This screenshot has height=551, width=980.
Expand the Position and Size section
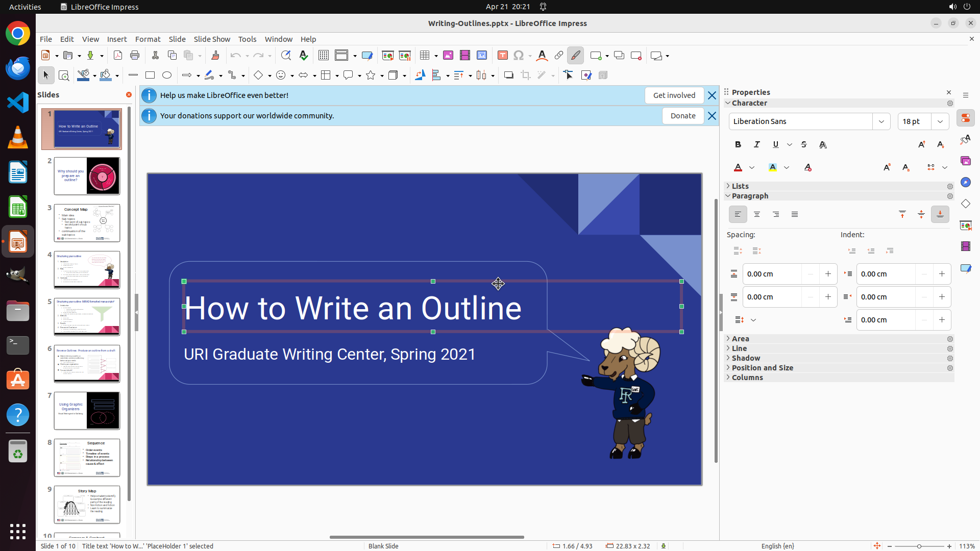pyautogui.click(x=762, y=368)
